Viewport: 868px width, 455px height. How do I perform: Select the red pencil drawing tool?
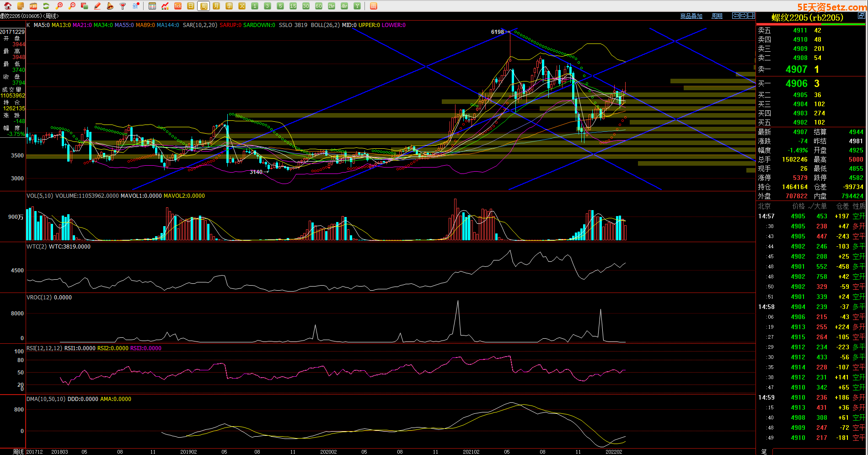tap(97, 6)
